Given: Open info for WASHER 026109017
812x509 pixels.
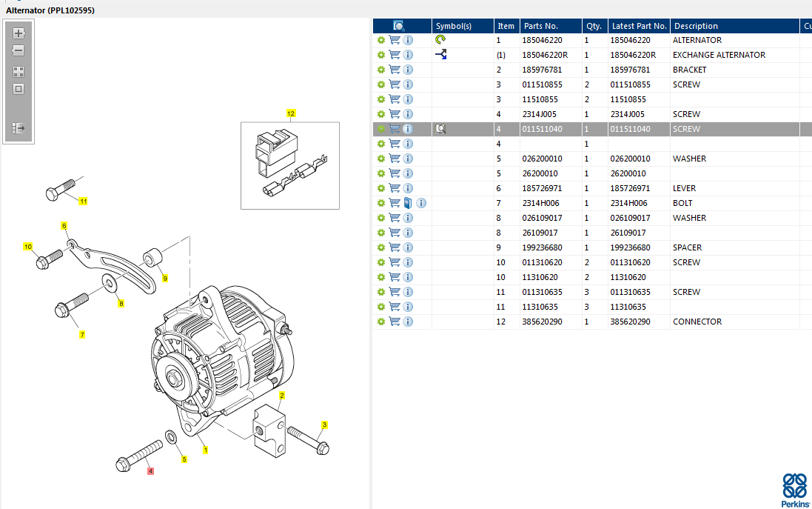Looking at the screenshot, I should [408, 219].
